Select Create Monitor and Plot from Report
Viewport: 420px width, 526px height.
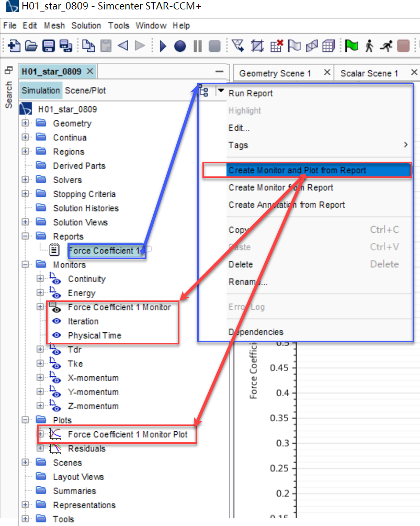pos(320,171)
